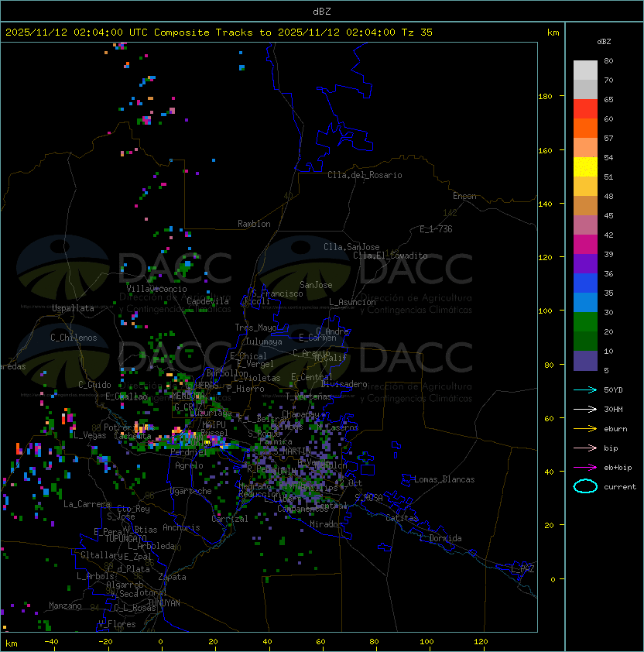Select the dark orange 57-60 dBZ color band
644x652 pixels.
(585, 128)
